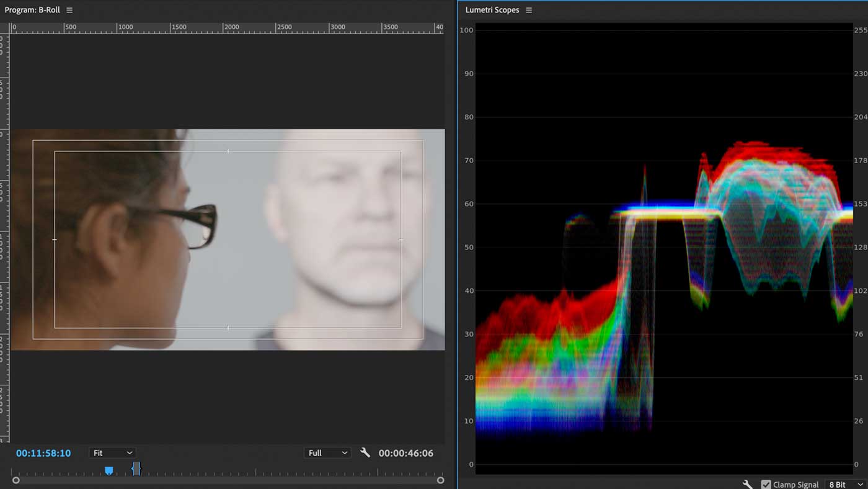Select the Lumetri Scopes panel tab
The width and height of the screenshot is (868, 489).
[494, 9]
